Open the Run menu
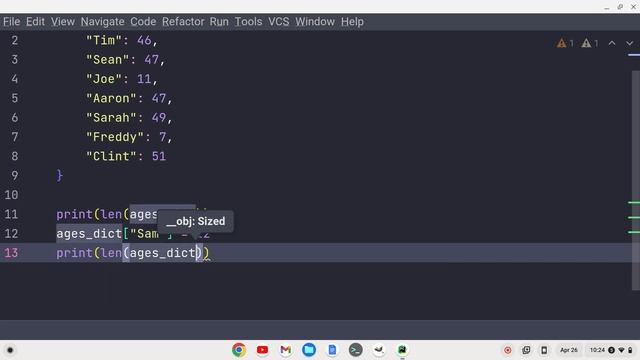This screenshot has width=640, height=360. coord(219,22)
